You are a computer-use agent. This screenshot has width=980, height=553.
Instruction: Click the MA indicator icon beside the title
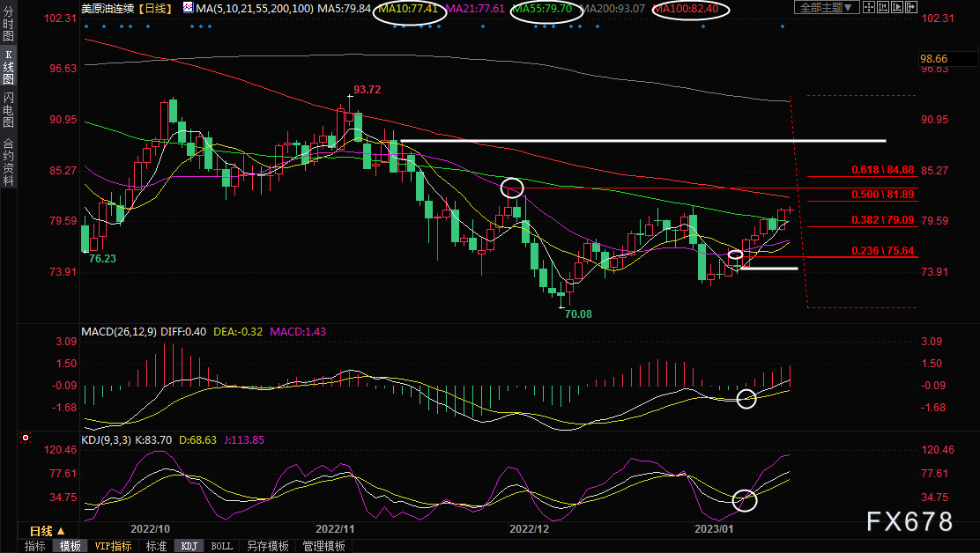[188, 8]
